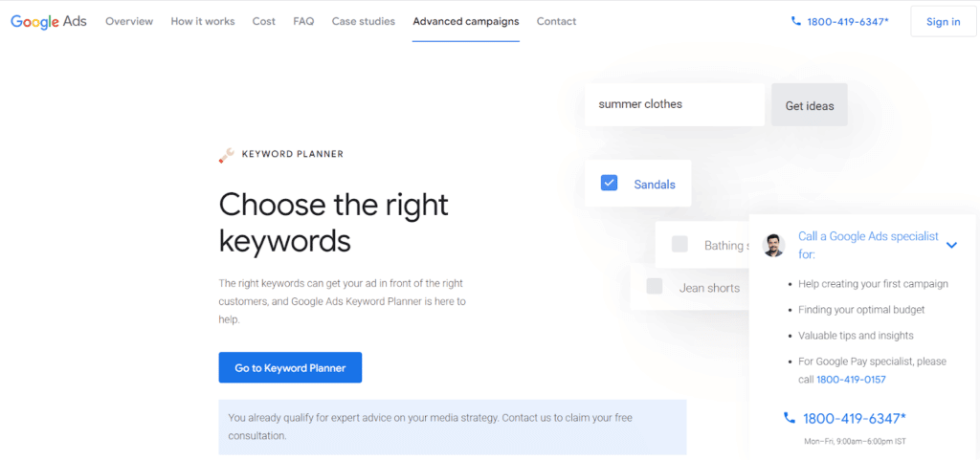Click Go to Keyword Planner button

click(290, 367)
